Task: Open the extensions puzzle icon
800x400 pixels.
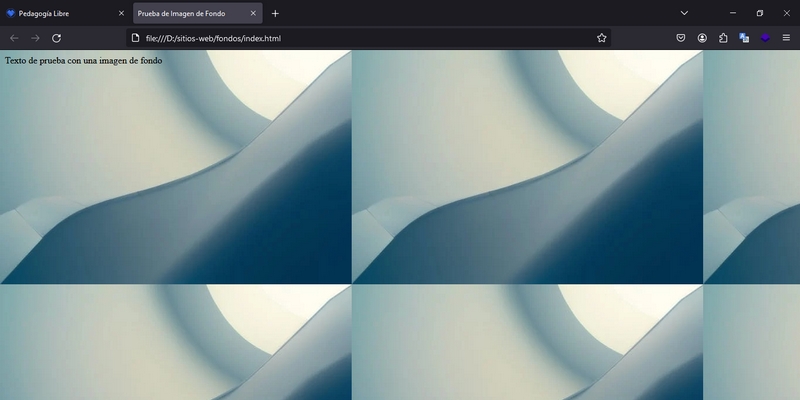Action: (x=723, y=38)
